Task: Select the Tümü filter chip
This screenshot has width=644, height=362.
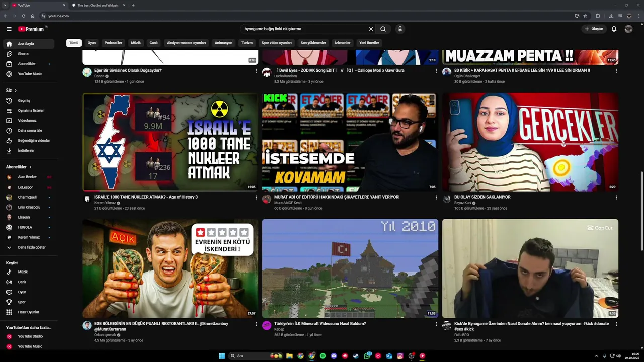Action: tap(74, 43)
